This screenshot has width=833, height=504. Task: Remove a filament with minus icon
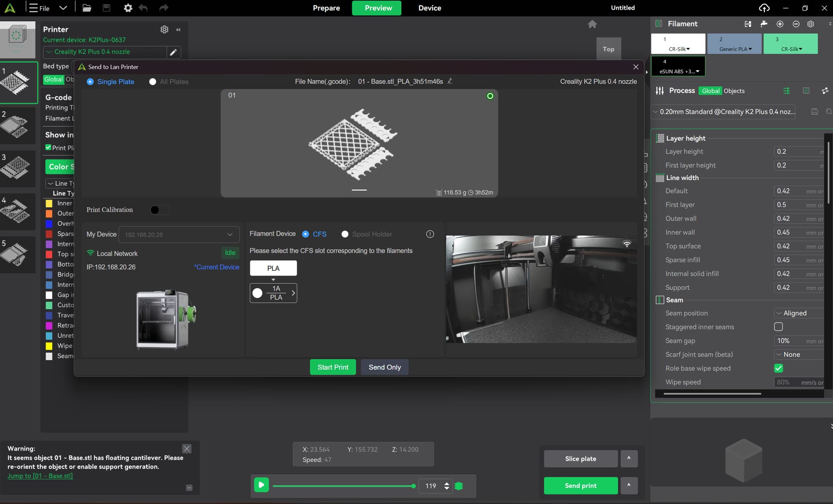[x=796, y=24]
